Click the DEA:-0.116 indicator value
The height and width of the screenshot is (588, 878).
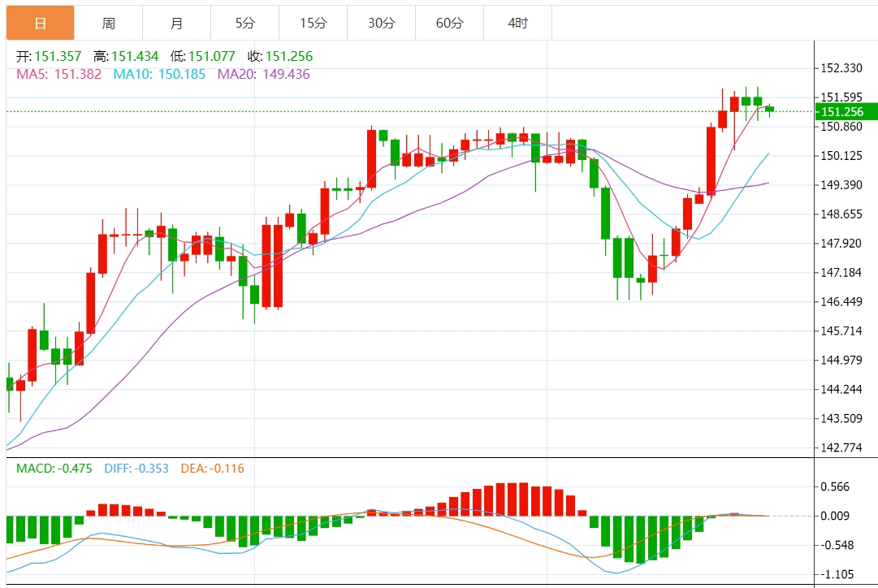213,468
